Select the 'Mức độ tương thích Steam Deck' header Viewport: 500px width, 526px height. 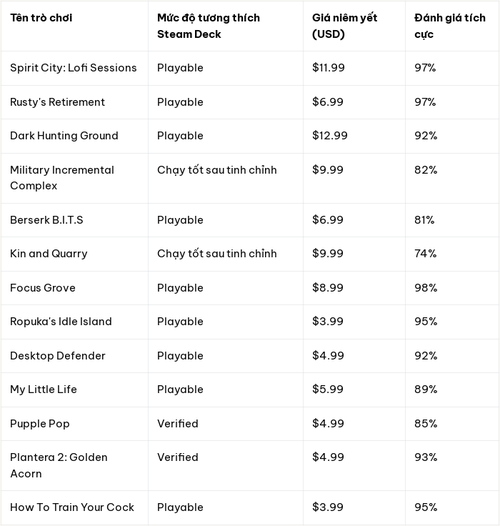click(208, 26)
